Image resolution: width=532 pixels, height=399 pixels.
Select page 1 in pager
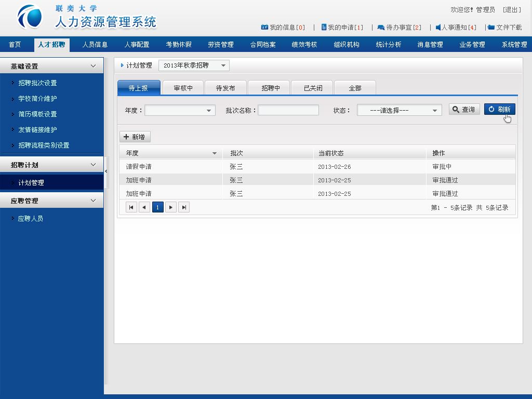[x=158, y=207]
